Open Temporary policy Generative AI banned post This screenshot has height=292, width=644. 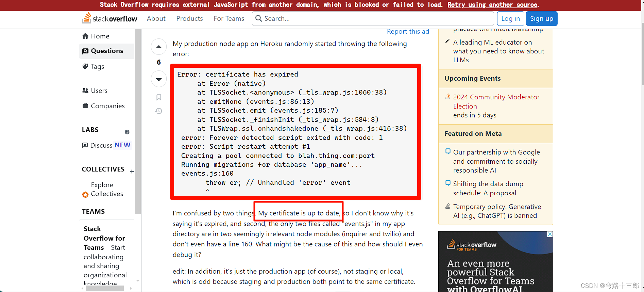point(497,211)
